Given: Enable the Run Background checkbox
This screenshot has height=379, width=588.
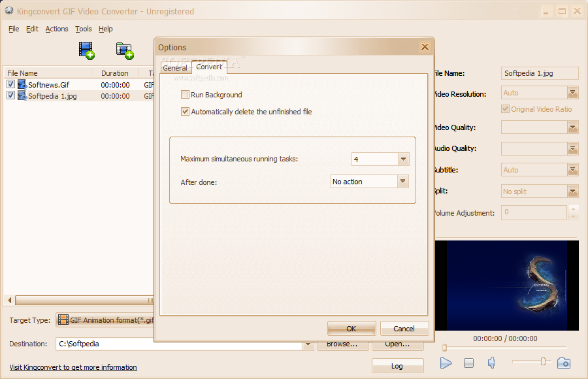Looking at the screenshot, I should click(185, 95).
